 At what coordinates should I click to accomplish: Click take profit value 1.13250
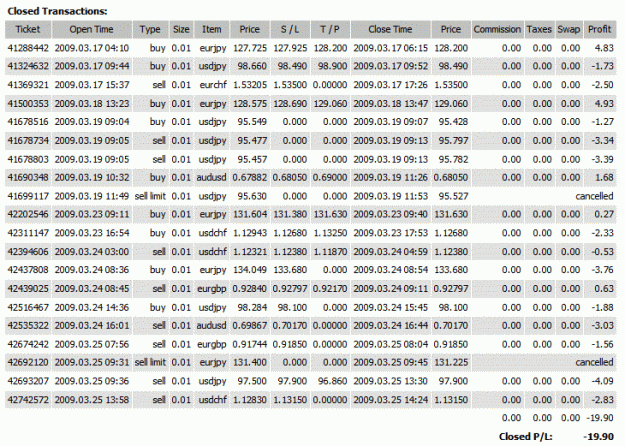330,233
